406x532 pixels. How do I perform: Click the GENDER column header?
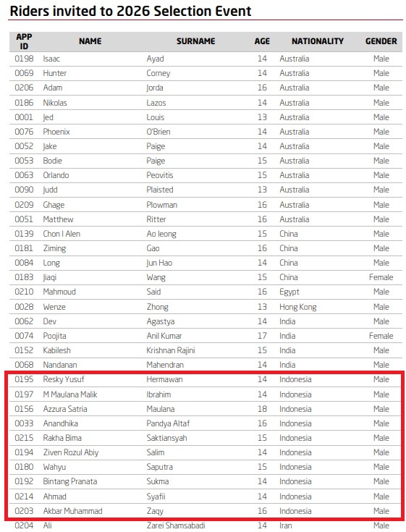[x=381, y=41]
